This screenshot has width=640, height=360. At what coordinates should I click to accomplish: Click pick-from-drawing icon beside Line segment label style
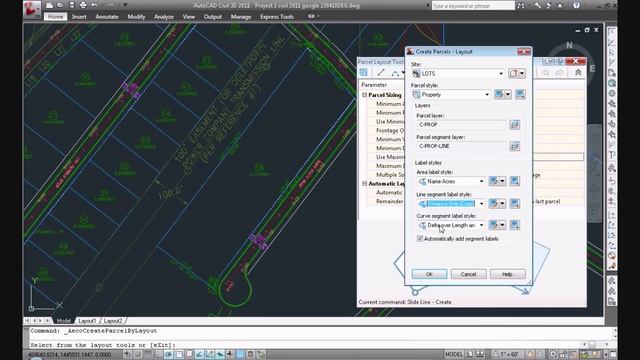coord(515,203)
